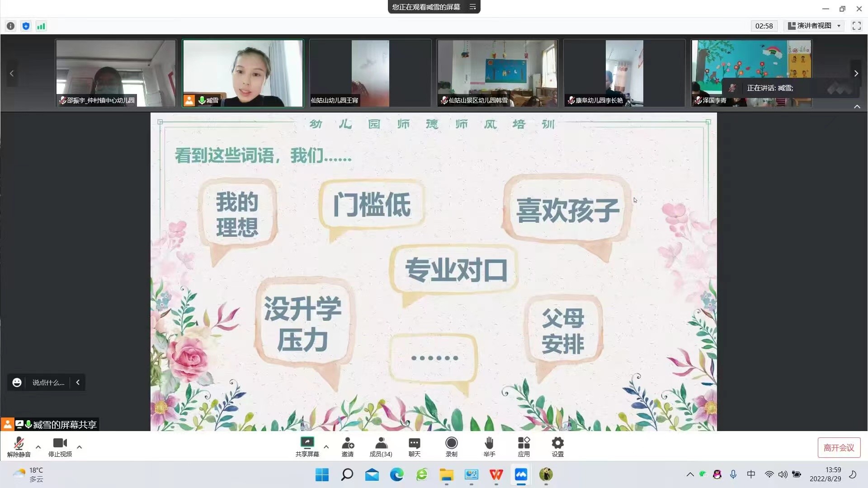The image size is (868, 488).
Task: Click the blue security shield icon
Action: tap(26, 26)
